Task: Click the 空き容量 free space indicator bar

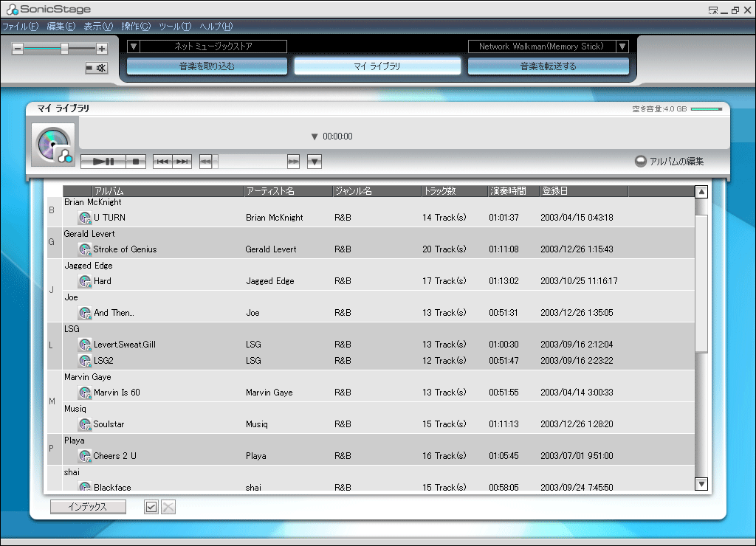Action: tap(707, 109)
